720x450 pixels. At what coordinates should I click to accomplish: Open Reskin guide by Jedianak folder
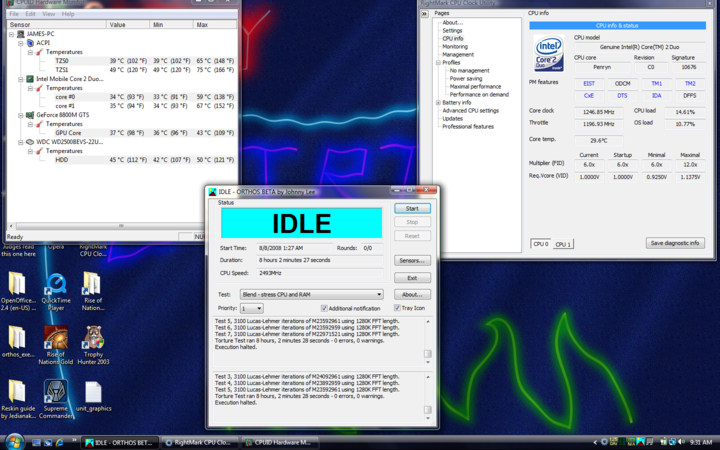17,392
